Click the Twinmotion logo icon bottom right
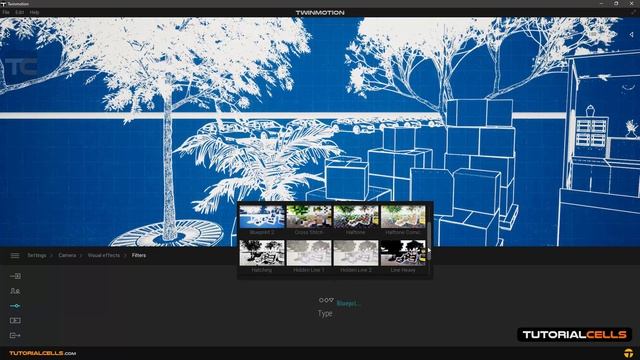 (x=628, y=353)
